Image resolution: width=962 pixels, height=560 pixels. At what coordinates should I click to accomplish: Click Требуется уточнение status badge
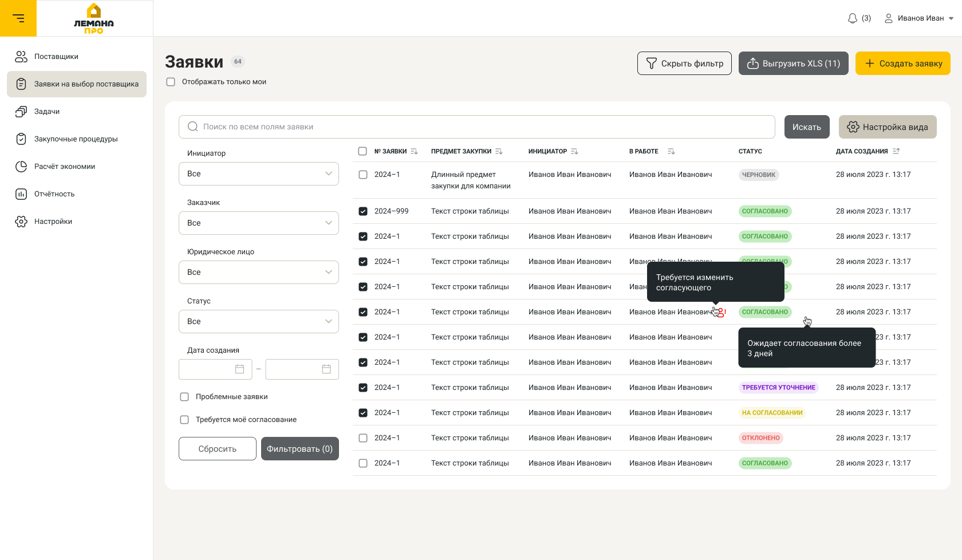tap(779, 388)
